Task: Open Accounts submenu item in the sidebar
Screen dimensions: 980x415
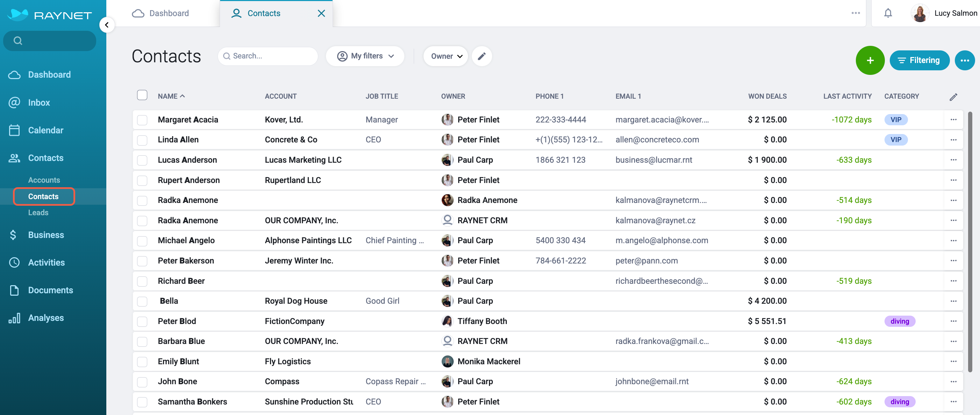Action: point(44,180)
